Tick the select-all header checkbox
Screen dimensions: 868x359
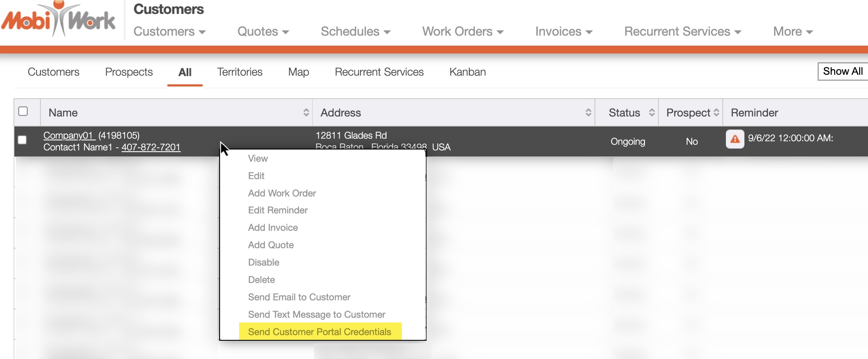(x=23, y=111)
